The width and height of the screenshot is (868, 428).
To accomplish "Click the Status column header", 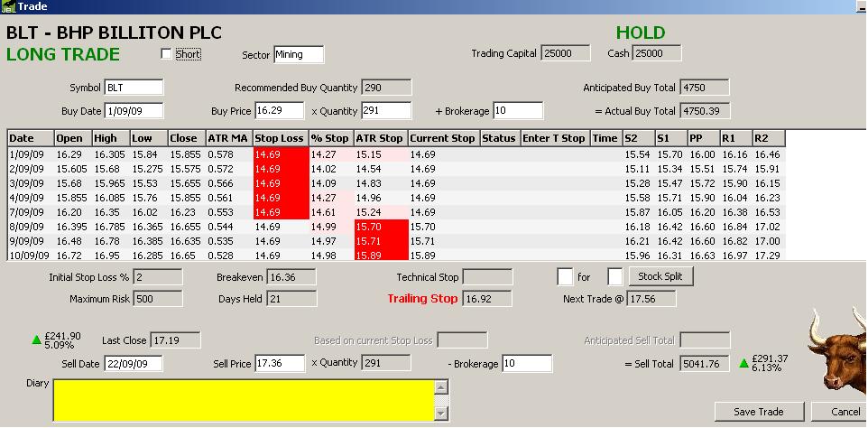I will point(500,138).
